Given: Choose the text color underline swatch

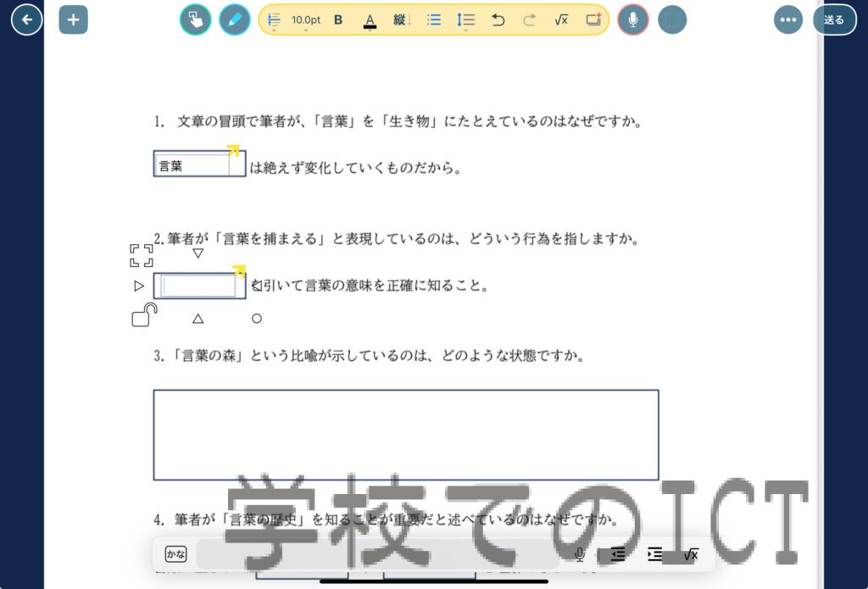Looking at the screenshot, I should point(370,20).
